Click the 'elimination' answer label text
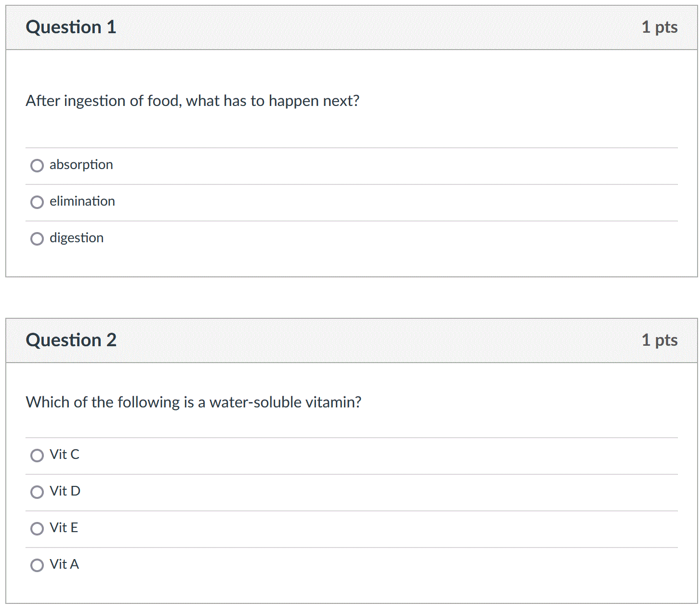 point(82,201)
